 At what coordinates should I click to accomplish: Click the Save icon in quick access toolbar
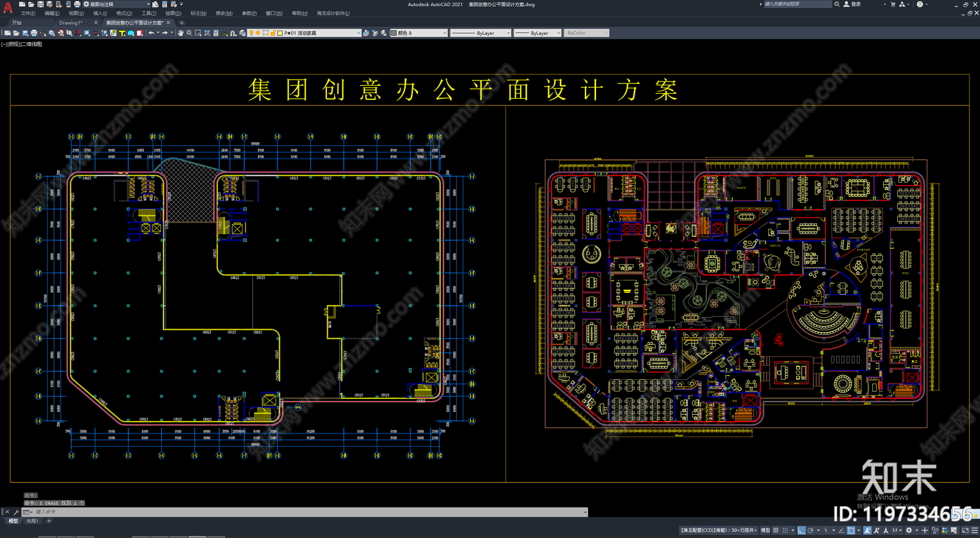click(x=40, y=4)
